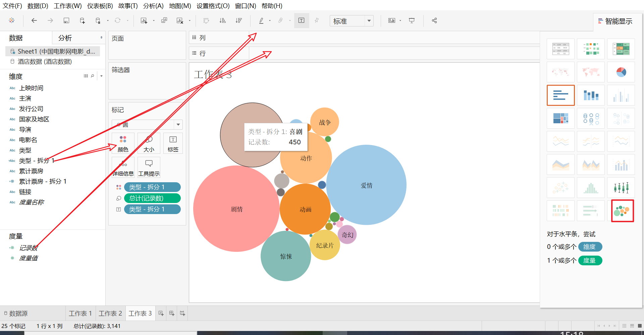
Task: Click the 标签 label marks button
Action: point(173,143)
